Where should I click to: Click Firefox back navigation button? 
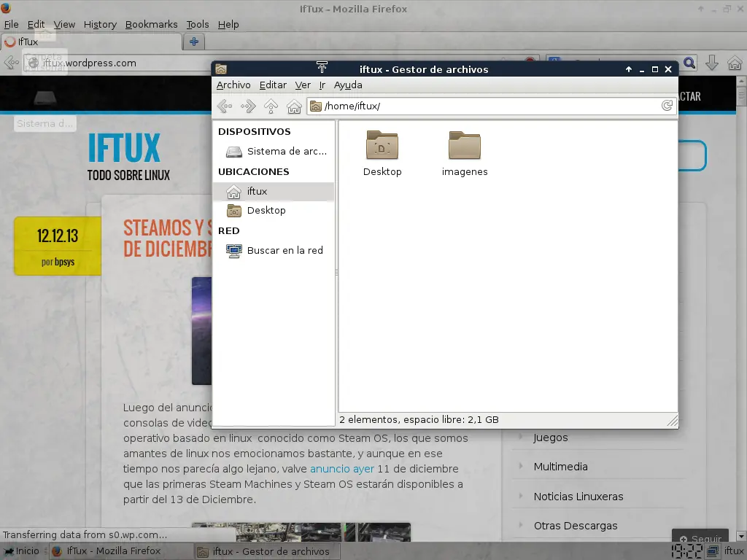11,63
